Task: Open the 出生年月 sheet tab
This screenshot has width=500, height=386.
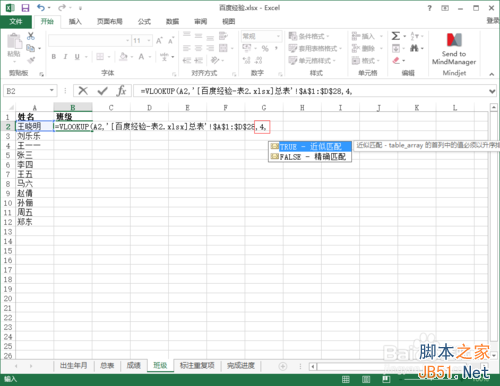Action: 74,366
